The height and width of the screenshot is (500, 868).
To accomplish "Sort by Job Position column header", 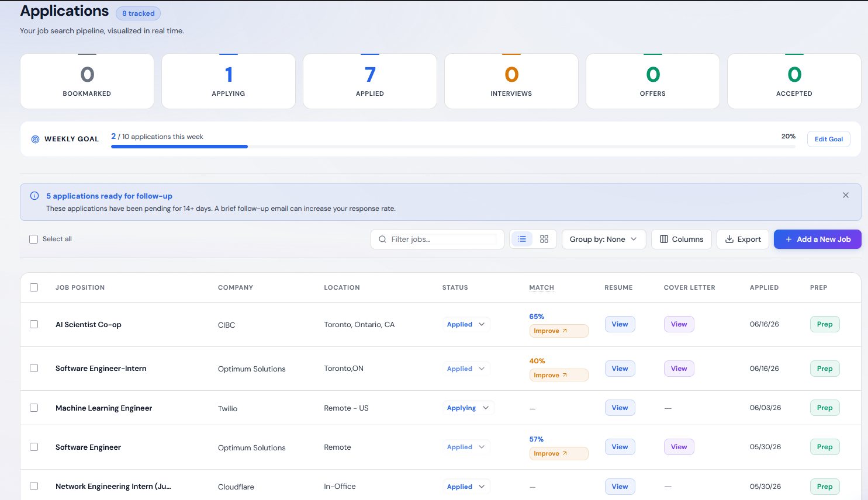I will 80,287.
